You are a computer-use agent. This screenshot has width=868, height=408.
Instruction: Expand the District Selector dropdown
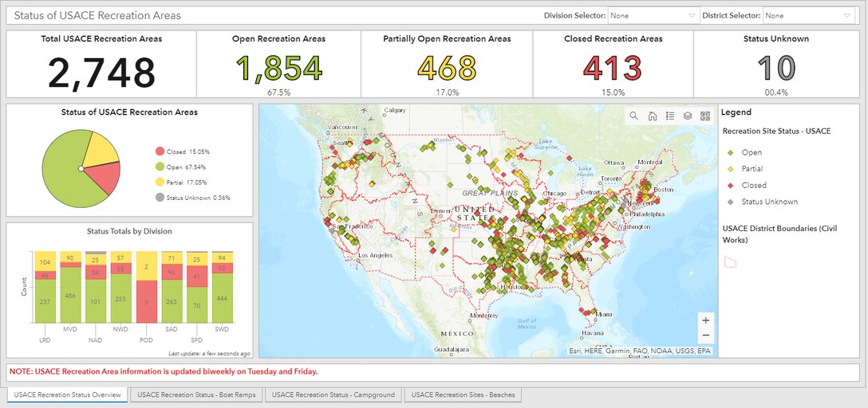(x=808, y=15)
